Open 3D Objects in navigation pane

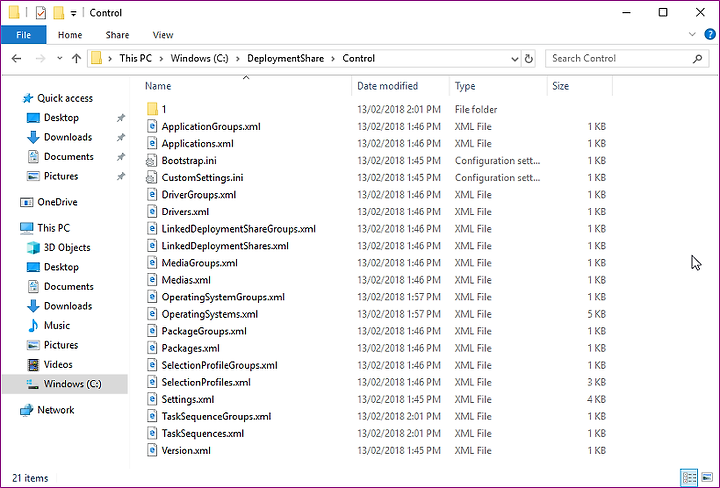[67, 247]
